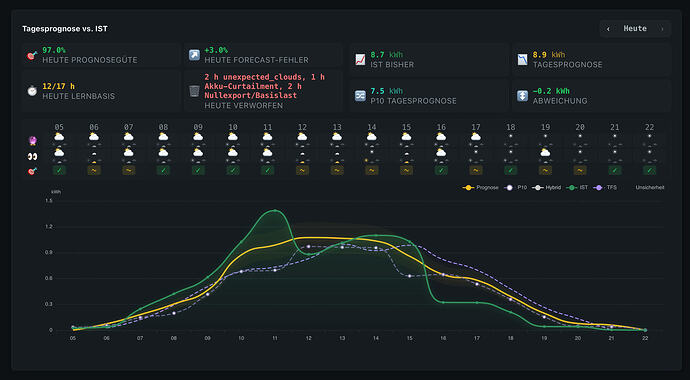
Task: Click the green checkmark badge for hour 16
Action: 441,170
